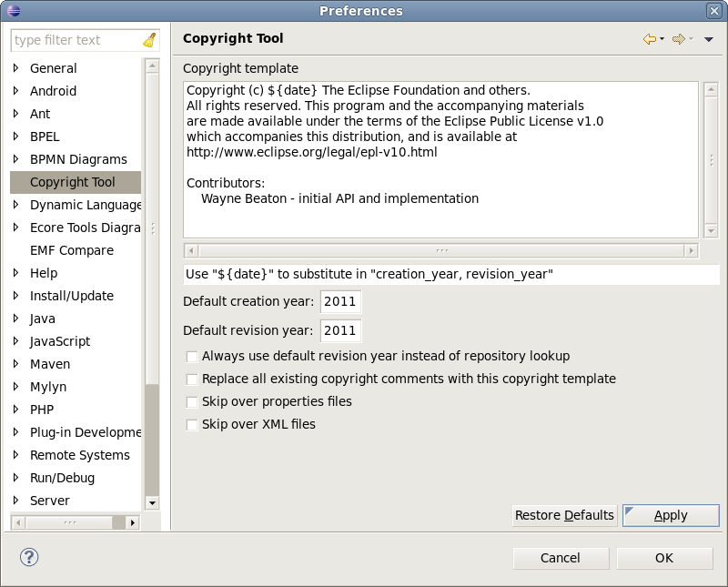The image size is (728, 587).
Task: Expand the Android tree node
Action: [x=15, y=91]
